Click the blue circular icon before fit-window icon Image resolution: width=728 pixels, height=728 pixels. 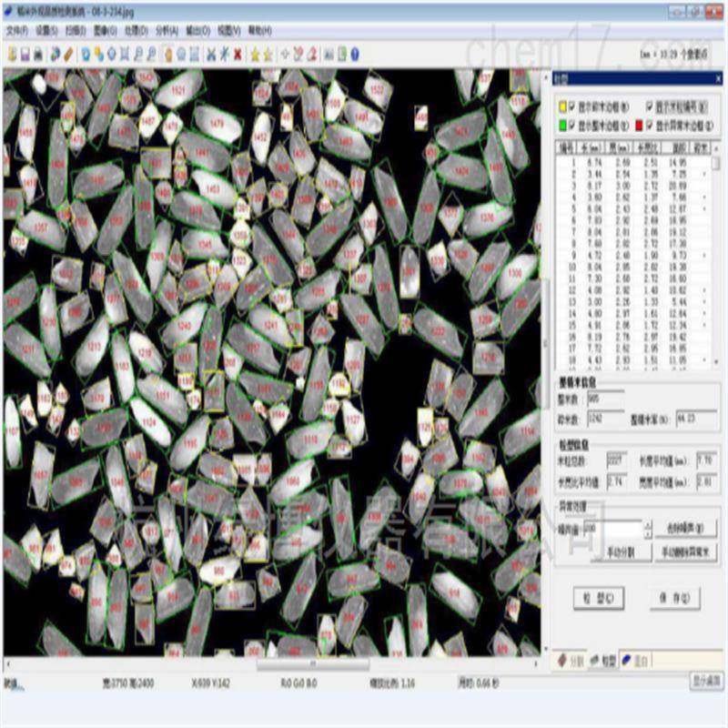pyautogui.click(x=112, y=55)
